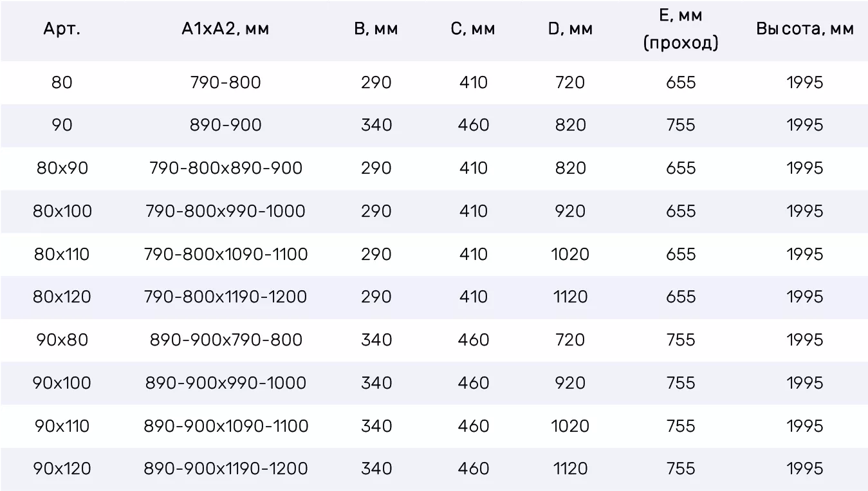
Task: Click article cell "80x110"
Action: pyautogui.click(x=62, y=254)
